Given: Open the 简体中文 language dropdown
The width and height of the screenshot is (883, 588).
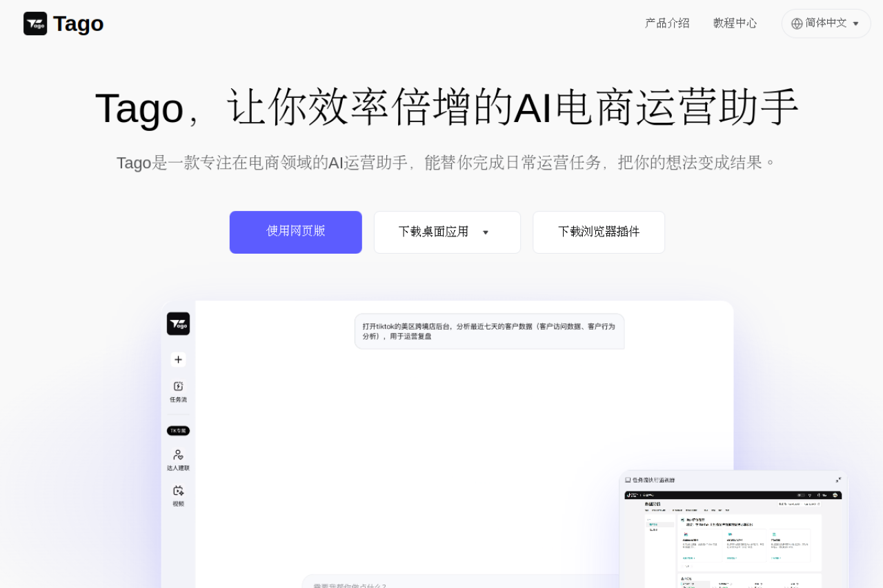Looking at the screenshot, I should point(826,23).
